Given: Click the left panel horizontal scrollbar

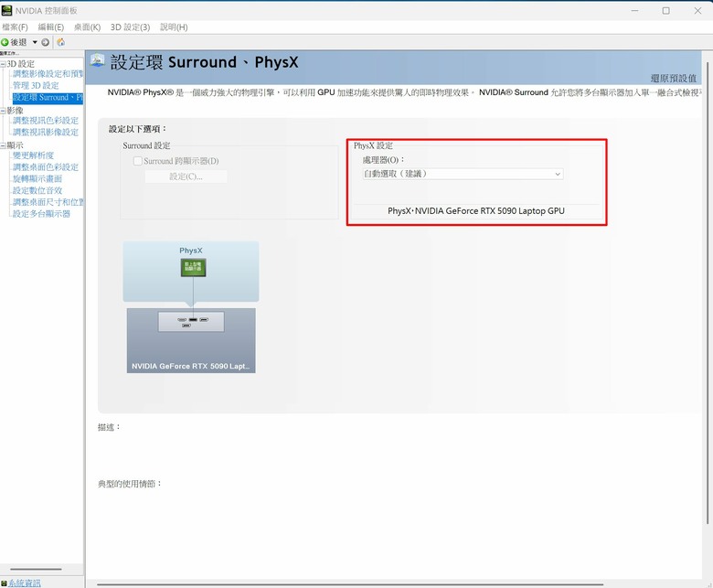Looking at the screenshot, I should [36, 569].
